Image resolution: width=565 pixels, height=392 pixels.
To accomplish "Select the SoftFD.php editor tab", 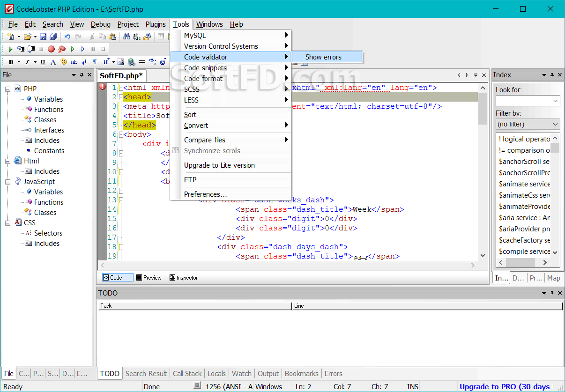I will [121, 75].
